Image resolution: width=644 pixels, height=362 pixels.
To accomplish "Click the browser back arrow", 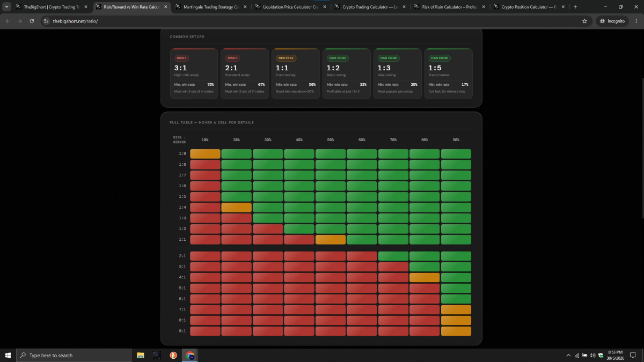I will click(x=8, y=21).
